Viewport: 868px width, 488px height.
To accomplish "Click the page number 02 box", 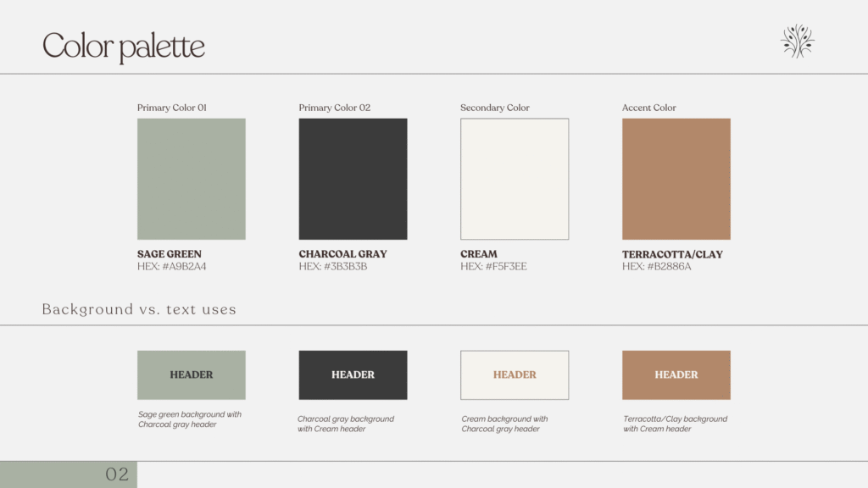I will (x=68, y=474).
